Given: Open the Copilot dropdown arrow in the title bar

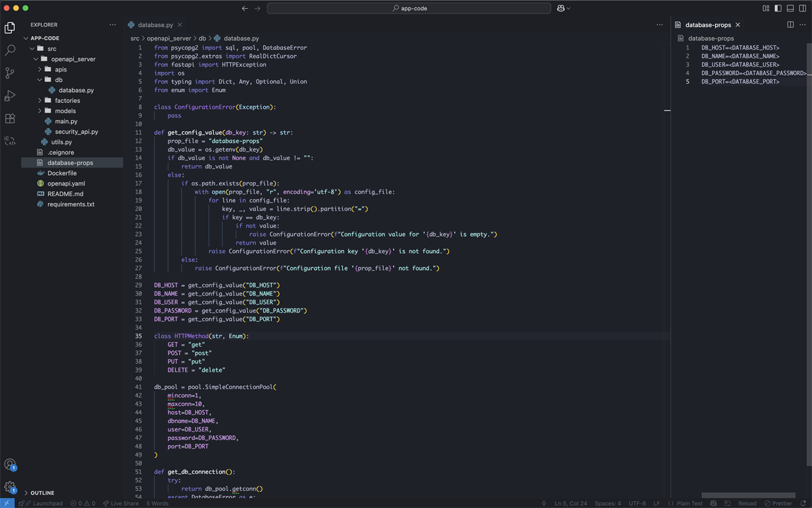Looking at the screenshot, I should (568, 8).
